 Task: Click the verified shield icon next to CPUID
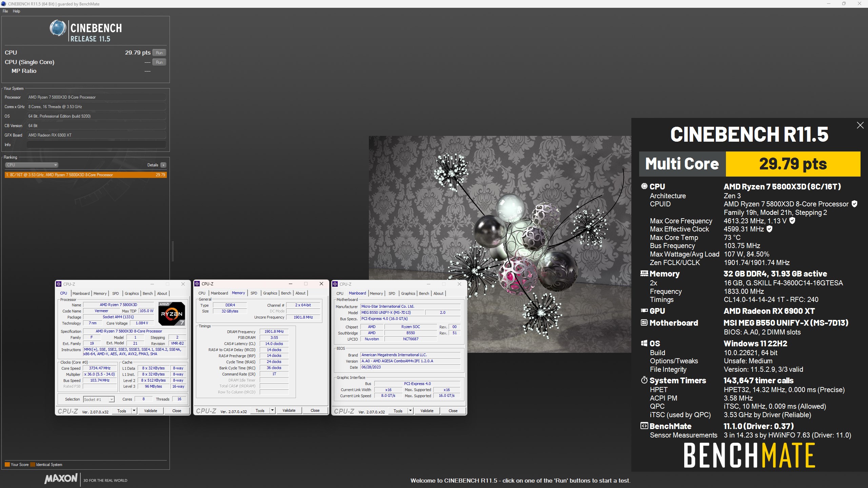click(x=854, y=204)
